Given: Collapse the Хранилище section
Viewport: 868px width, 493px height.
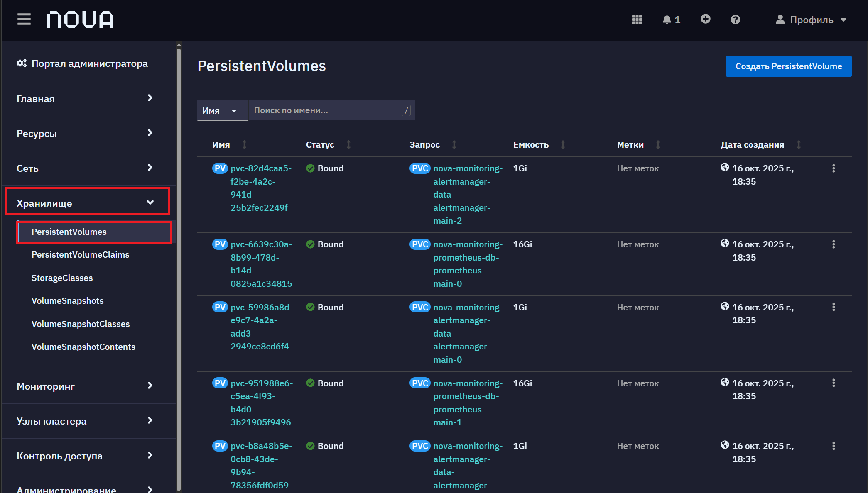Looking at the screenshot, I should click(x=88, y=203).
